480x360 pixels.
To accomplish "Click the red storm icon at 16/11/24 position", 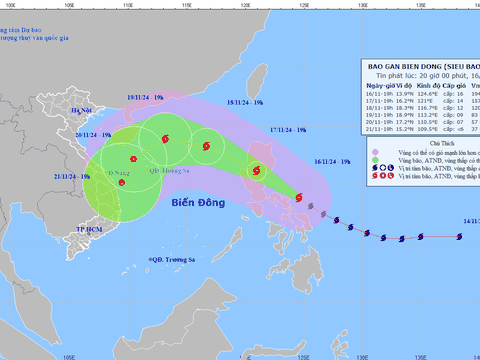I will (x=299, y=197).
